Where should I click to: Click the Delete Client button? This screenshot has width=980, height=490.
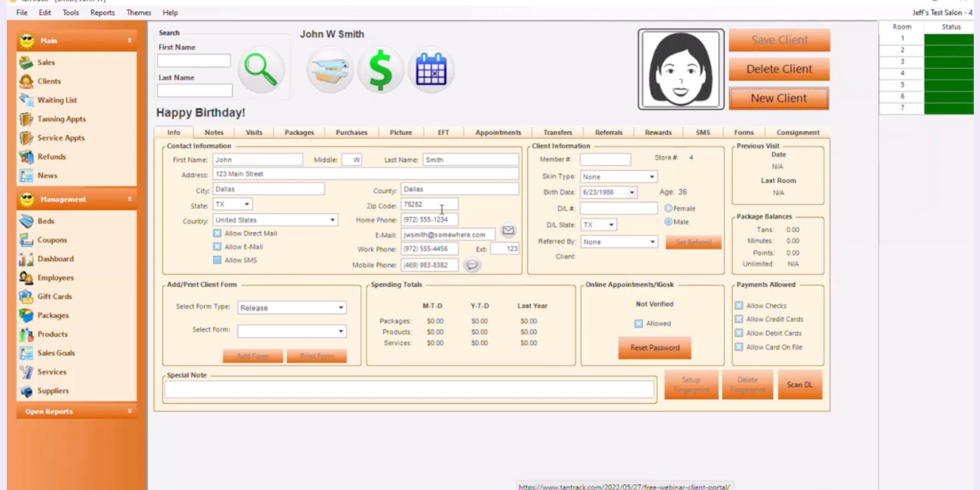pyautogui.click(x=779, y=69)
